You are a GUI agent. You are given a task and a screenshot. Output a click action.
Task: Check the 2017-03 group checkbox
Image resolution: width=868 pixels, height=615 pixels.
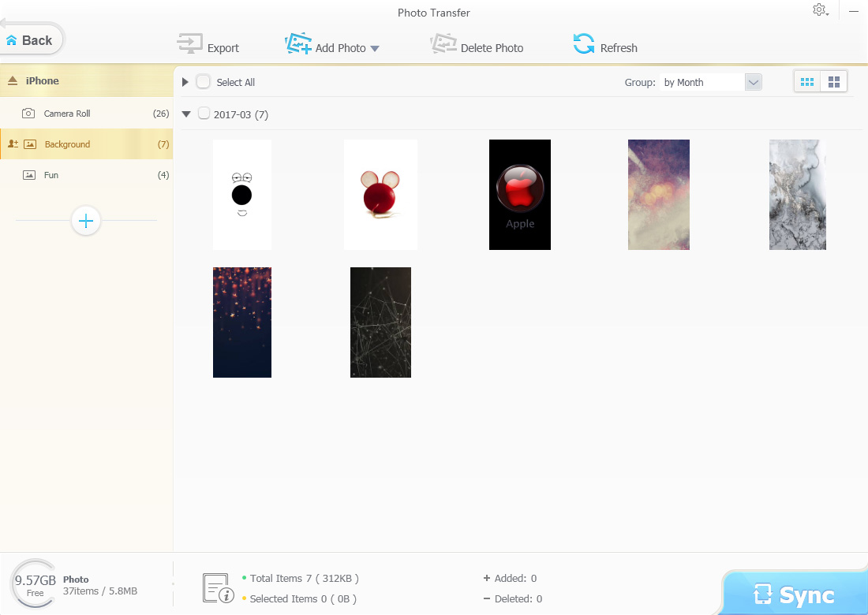tap(204, 114)
